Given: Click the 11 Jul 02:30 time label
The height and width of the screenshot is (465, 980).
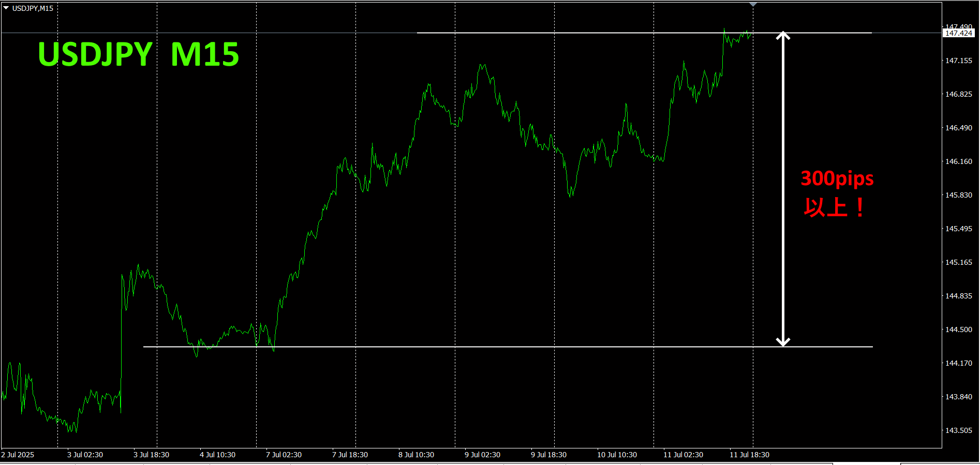Looking at the screenshot, I should click(683, 455).
